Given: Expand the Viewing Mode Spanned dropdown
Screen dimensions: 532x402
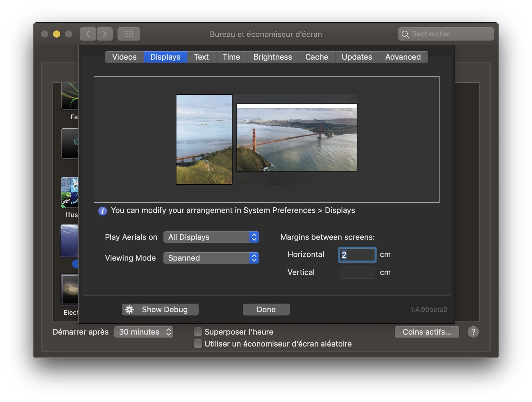Looking at the screenshot, I should click(211, 258).
